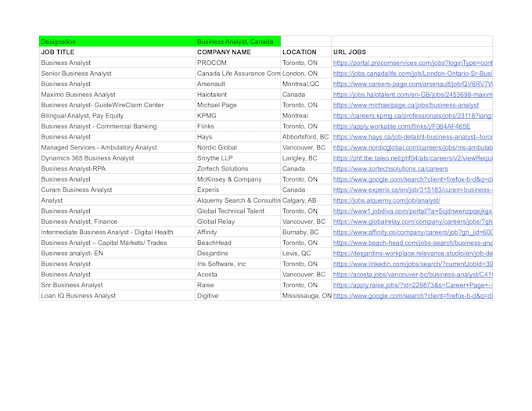
Task: Select 'Managed Services - Ambulatory Analyst' cell
Action: (x=117, y=147)
